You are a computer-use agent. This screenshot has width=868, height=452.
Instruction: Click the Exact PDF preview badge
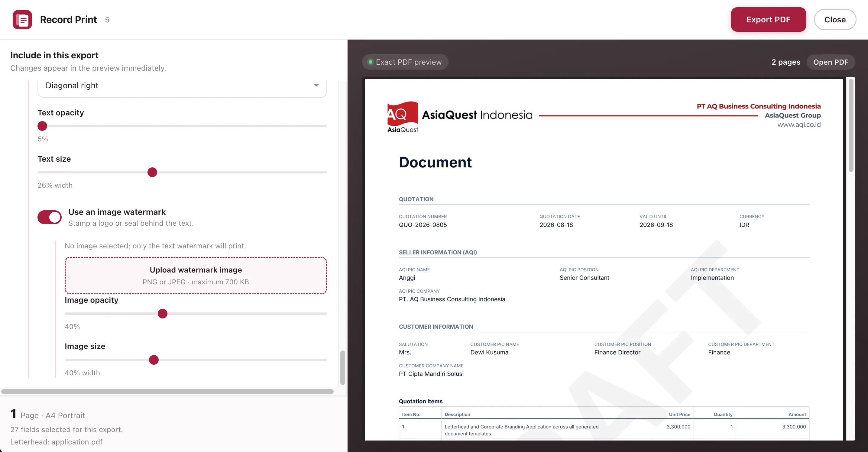pyautogui.click(x=405, y=62)
